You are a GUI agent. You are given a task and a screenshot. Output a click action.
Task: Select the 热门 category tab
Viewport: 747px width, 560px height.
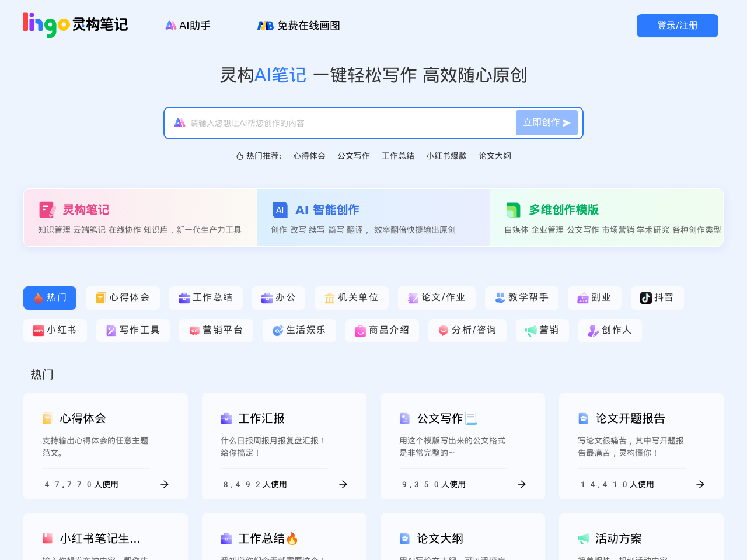pos(50,298)
